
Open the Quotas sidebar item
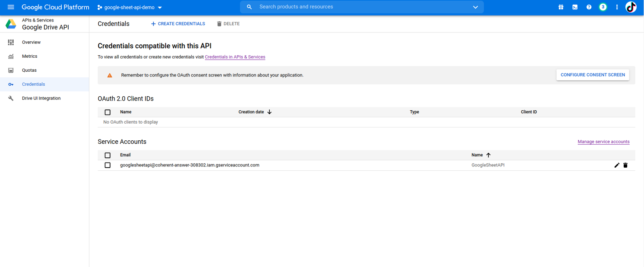click(44, 70)
